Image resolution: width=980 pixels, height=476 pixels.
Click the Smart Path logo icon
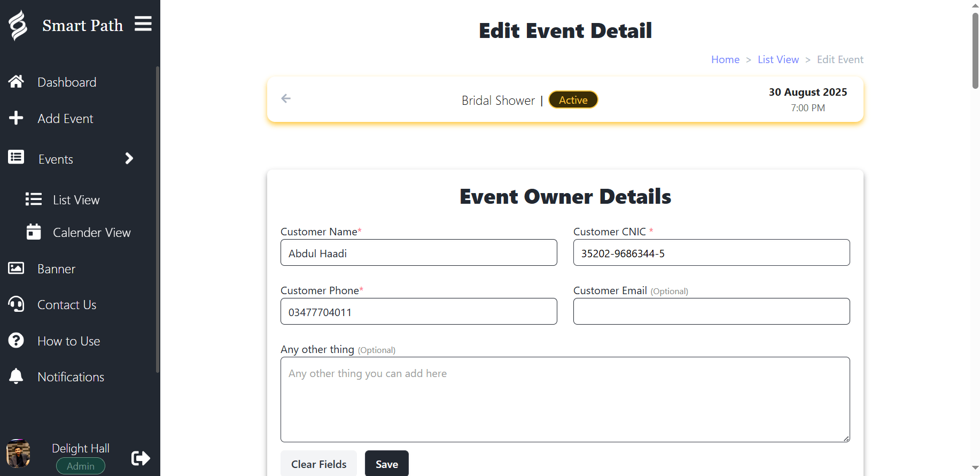click(x=18, y=25)
